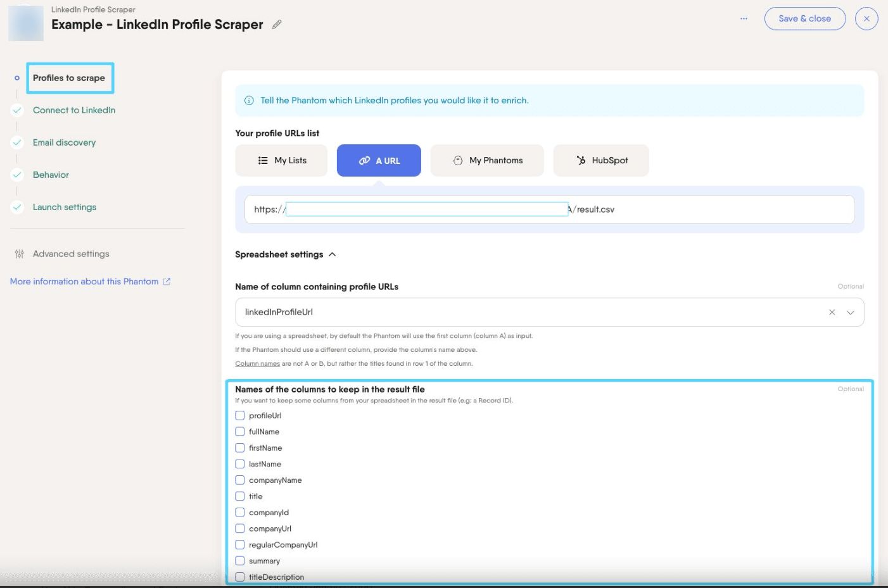Image resolution: width=888 pixels, height=588 pixels.
Task: Open the Email discovery step
Action: [x=64, y=142]
